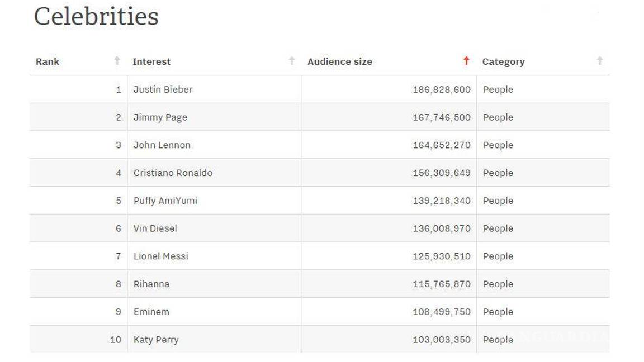Click the Rank column sort arrow

(117, 61)
